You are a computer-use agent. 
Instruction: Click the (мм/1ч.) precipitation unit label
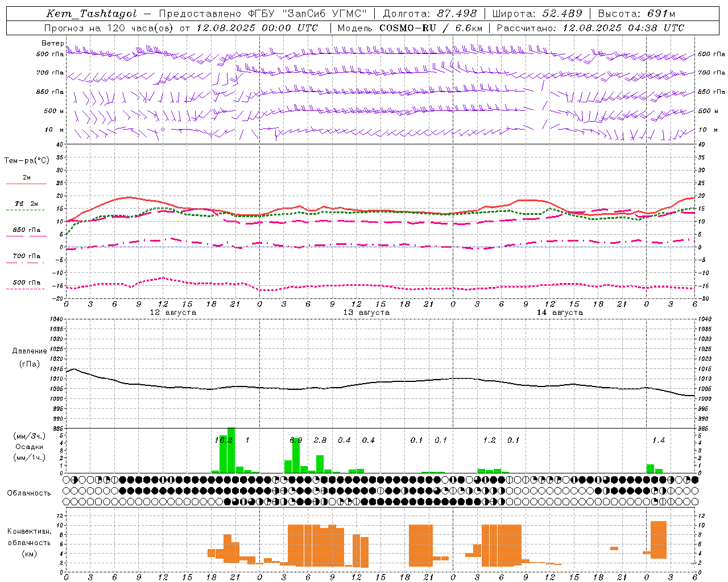click(x=29, y=458)
